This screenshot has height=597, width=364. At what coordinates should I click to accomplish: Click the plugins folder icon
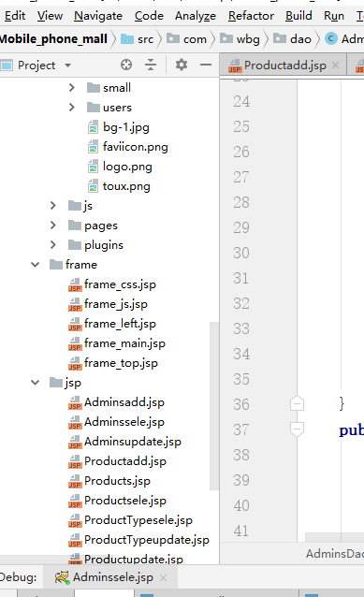pyautogui.click(x=75, y=245)
